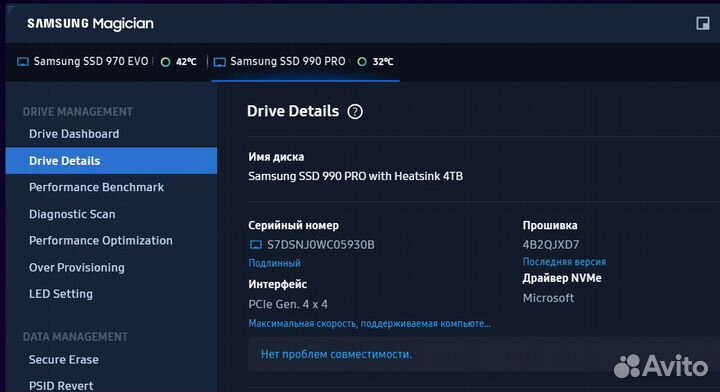Click the mini-mode window icon at top right
Screen dimensions: 720x392
[x=703, y=23]
